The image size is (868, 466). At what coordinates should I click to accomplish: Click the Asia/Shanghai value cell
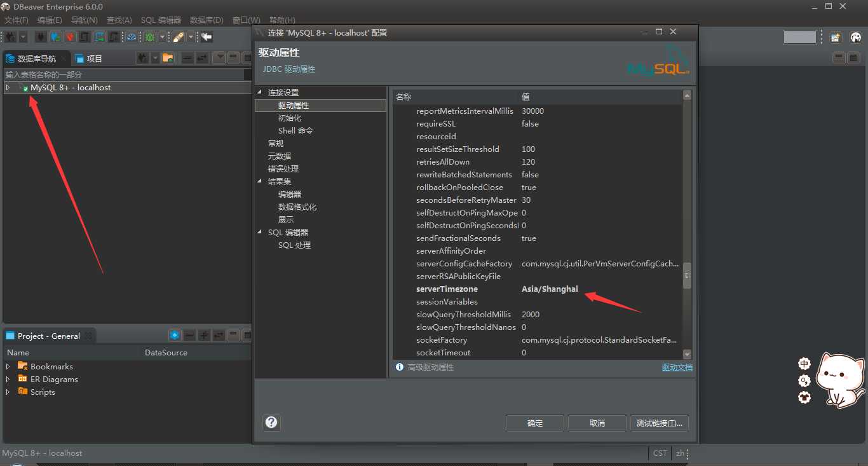[x=550, y=289]
